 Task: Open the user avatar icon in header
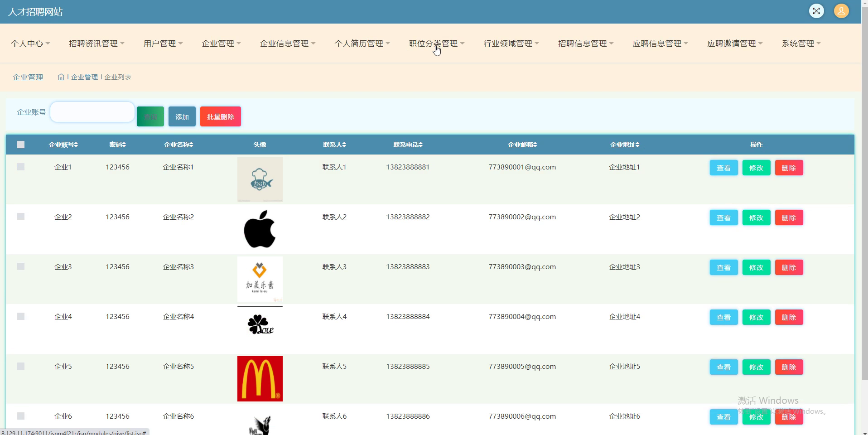[841, 11]
